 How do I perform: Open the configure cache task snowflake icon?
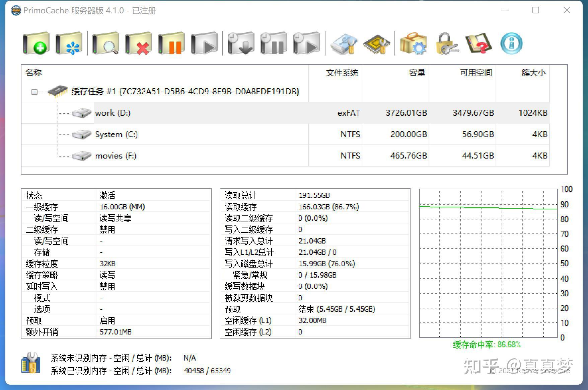tap(69, 43)
